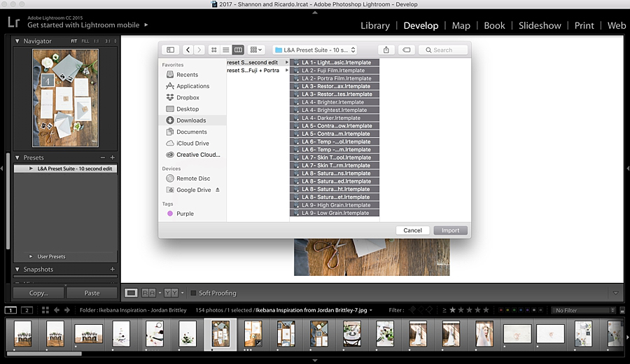Click the Import button
This screenshot has width=630, height=364.
[x=450, y=230]
